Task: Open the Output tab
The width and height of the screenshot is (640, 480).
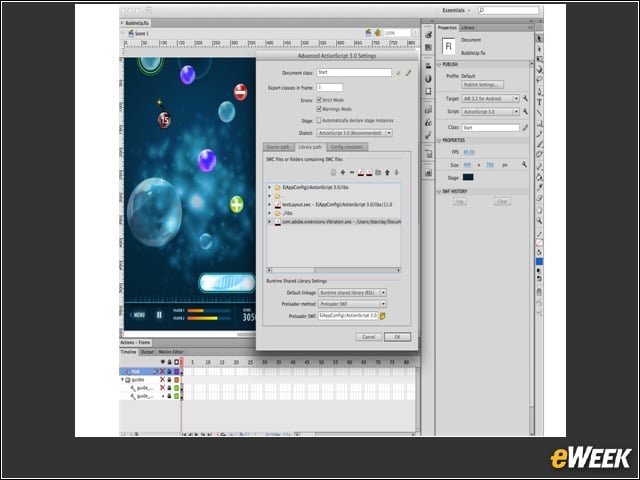Action: coord(147,352)
